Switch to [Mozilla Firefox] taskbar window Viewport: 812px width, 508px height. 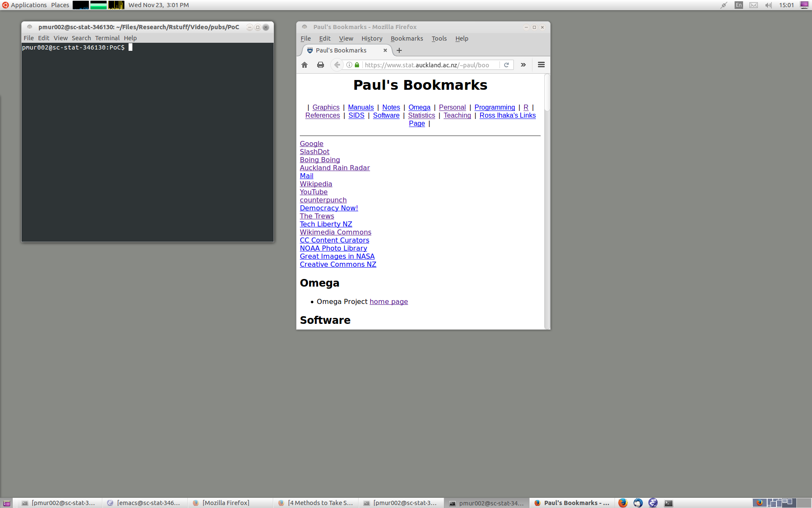(x=230, y=503)
